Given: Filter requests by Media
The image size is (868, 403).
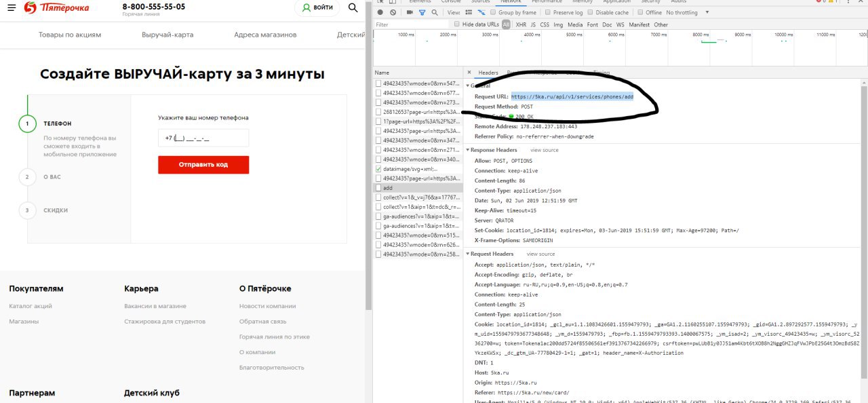Looking at the screenshot, I should [575, 24].
